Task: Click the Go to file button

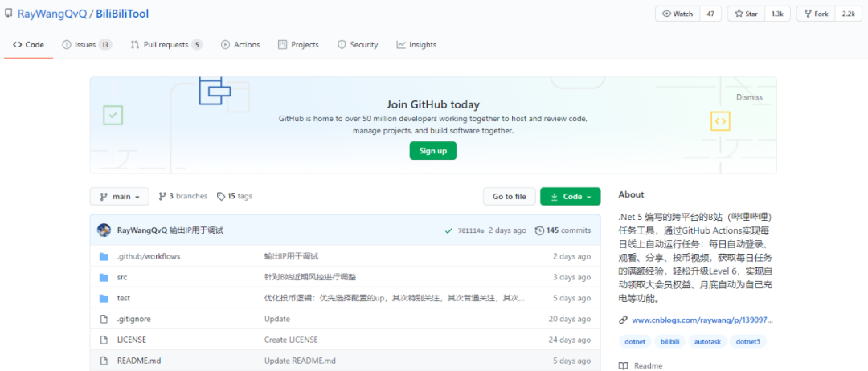Action: pyautogui.click(x=510, y=196)
